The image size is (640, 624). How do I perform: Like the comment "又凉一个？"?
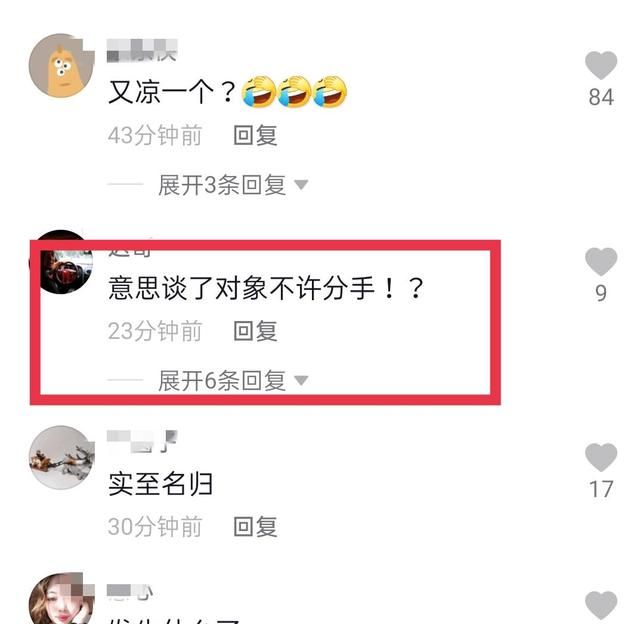pyautogui.click(x=601, y=66)
